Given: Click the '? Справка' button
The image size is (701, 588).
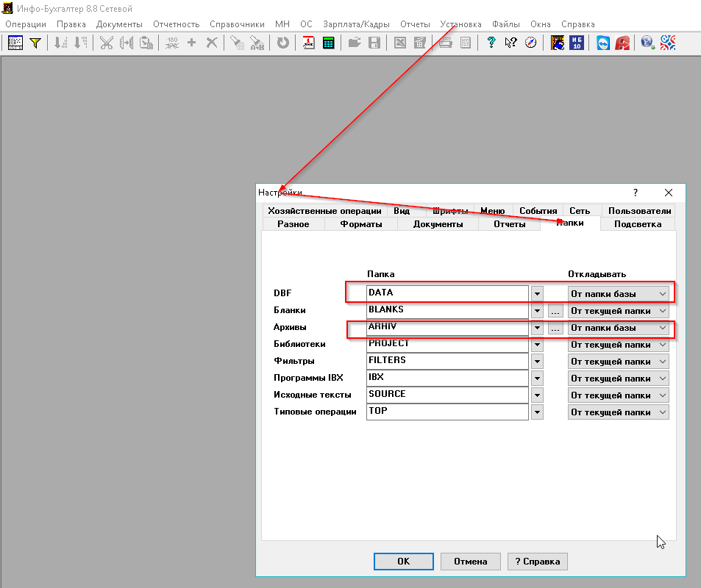Looking at the screenshot, I should coord(538,562).
